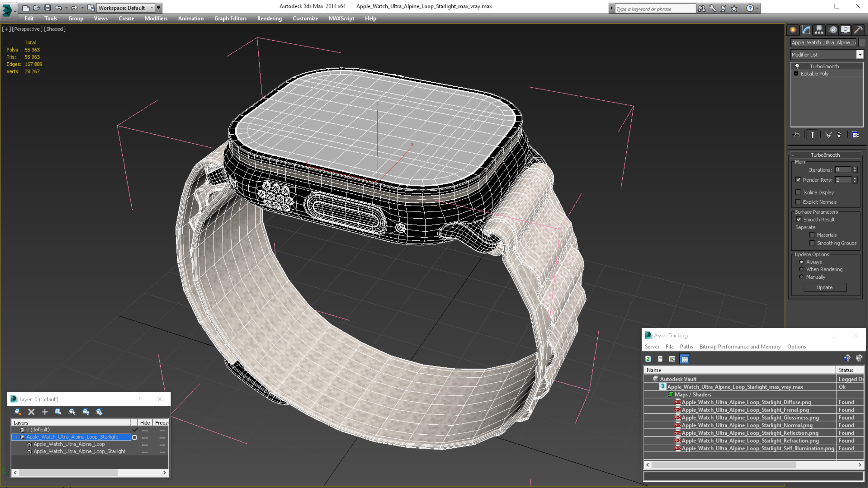Viewport: 868px width, 488px height.
Task: Open Configure Modifier Sets icon
Action: click(x=855, y=135)
